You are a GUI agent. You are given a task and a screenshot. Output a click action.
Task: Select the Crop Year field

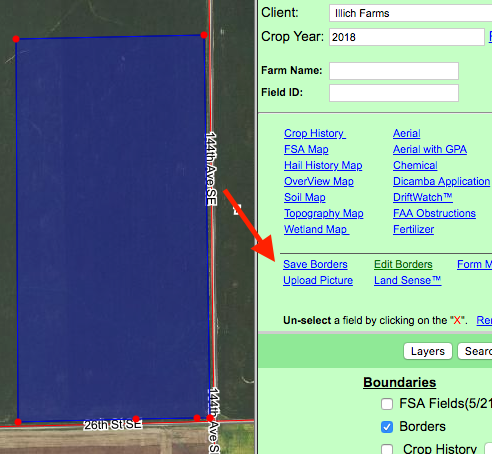pos(407,37)
